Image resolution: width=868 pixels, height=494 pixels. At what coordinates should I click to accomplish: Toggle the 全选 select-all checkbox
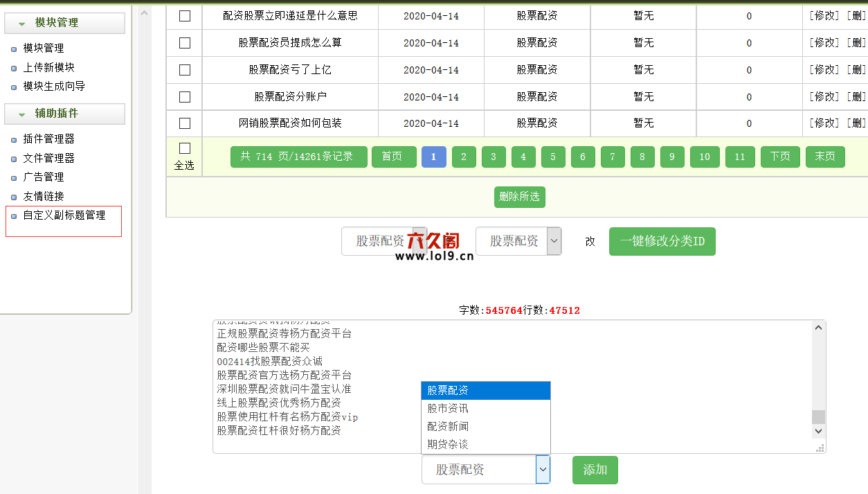tap(185, 148)
